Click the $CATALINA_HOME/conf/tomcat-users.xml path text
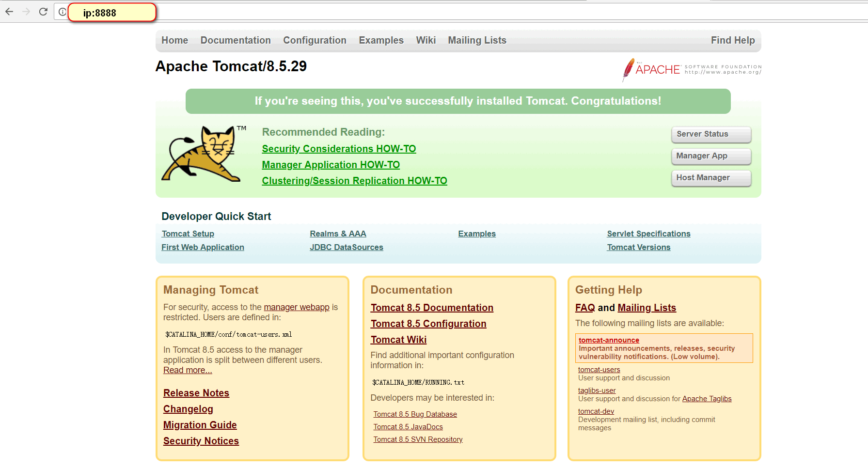 228,335
